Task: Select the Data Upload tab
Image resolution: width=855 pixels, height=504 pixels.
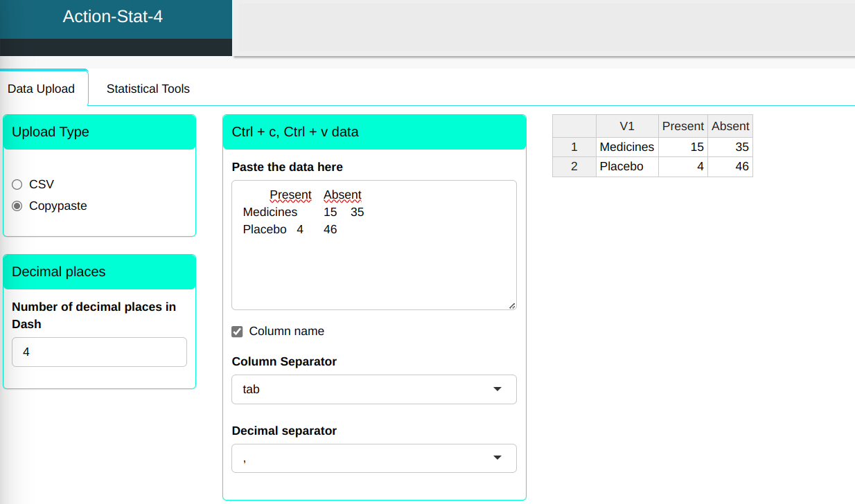Action: point(41,89)
